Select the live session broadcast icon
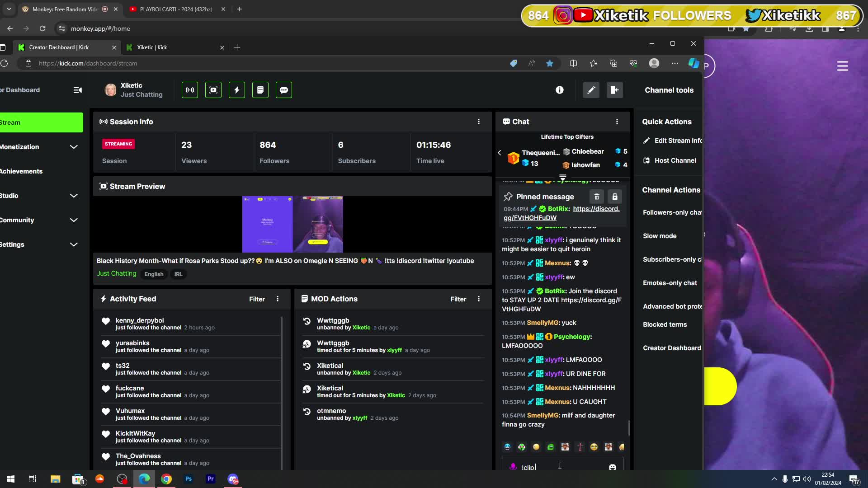The height and width of the screenshot is (488, 868). [189, 90]
